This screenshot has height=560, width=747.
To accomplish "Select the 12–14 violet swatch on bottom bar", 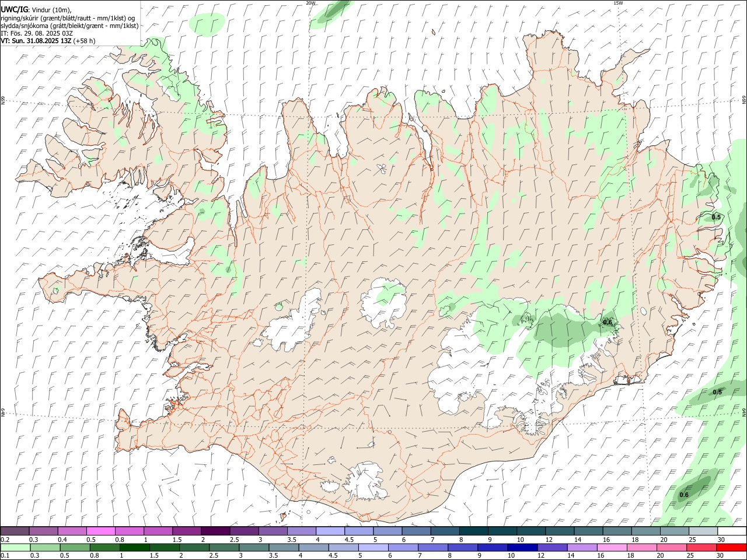I will [552, 548].
